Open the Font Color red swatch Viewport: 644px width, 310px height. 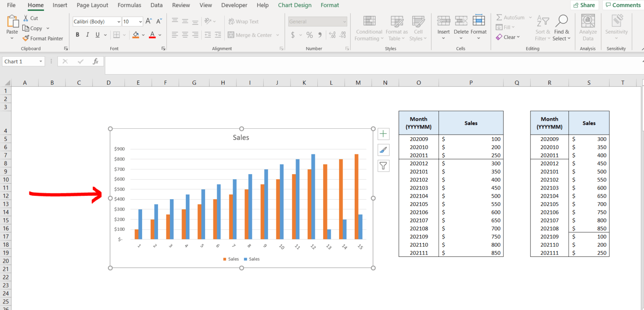tap(152, 34)
